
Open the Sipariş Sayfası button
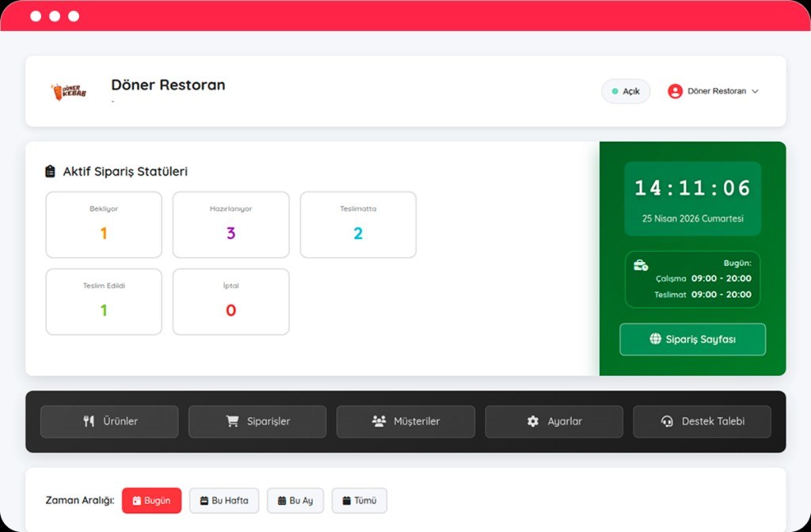click(692, 339)
